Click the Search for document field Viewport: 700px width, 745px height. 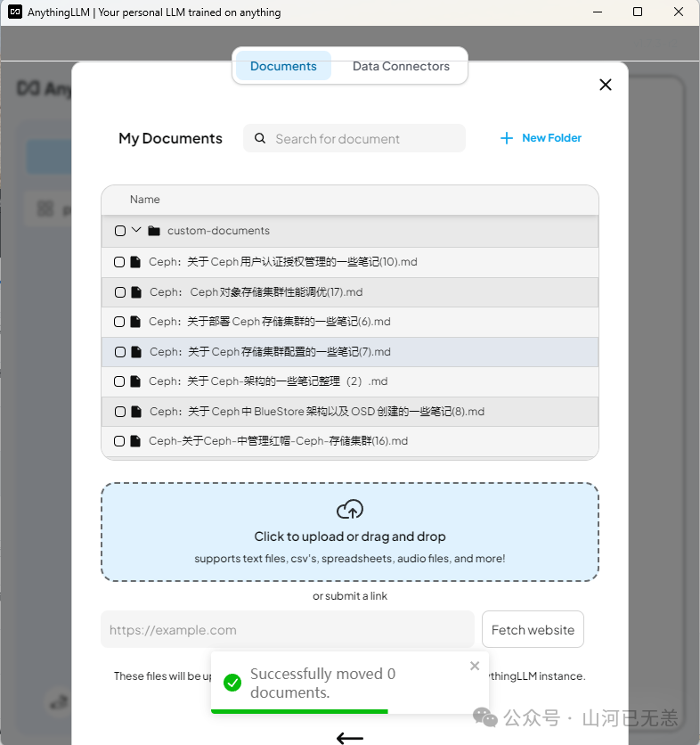[354, 138]
